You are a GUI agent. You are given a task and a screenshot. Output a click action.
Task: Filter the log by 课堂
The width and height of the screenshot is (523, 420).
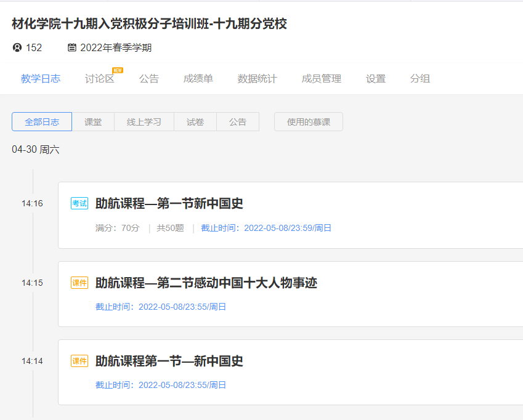[93, 122]
